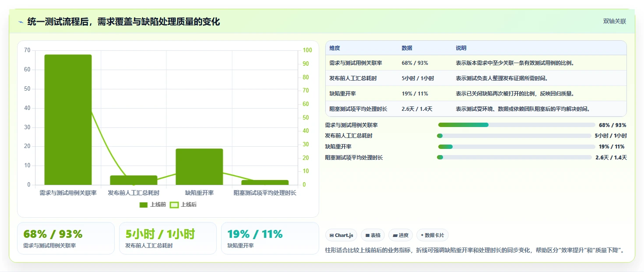The height and width of the screenshot is (272, 644).
Task: Toggle the 上线前 legend item
Action: pos(152,205)
